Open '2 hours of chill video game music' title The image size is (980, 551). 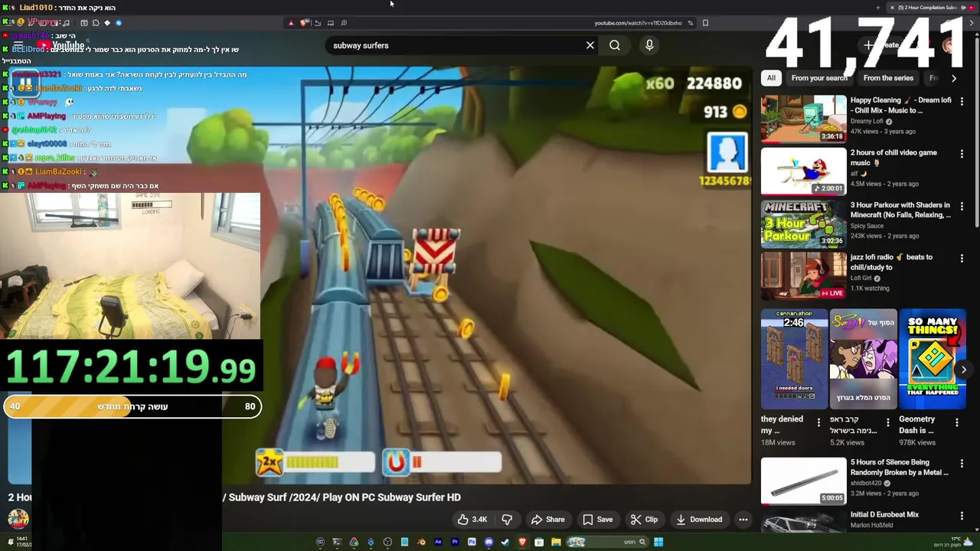(x=893, y=158)
